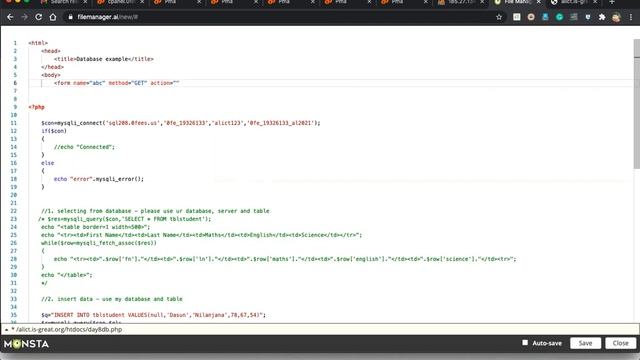The height and width of the screenshot is (360, 640).
Task: Click the <?php opening tag
Action: pyautogui.click(x=36, y=107)
